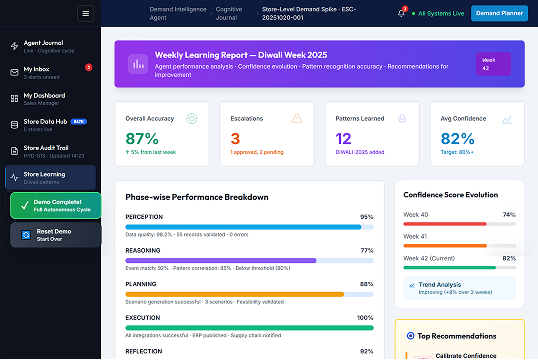The height and width of the screenshot is (360, 538).
Task: Click the Weekly Learning Report title
Action: pos(241,55)
